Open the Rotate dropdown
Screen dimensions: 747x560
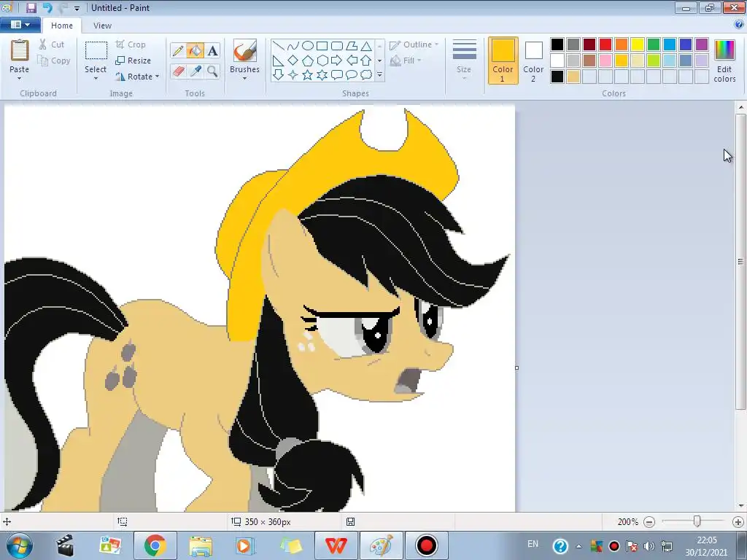136,77
